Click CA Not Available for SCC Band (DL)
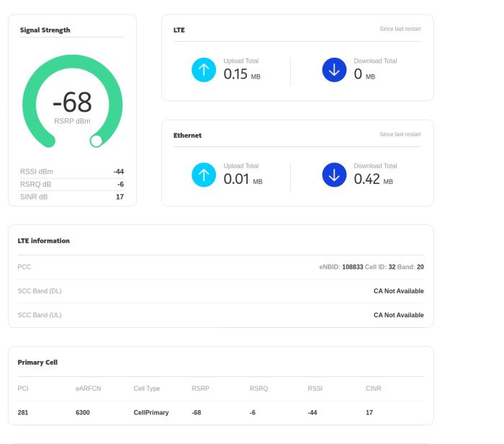Viewport: 504px width, 444px height. tap(398, 291)
